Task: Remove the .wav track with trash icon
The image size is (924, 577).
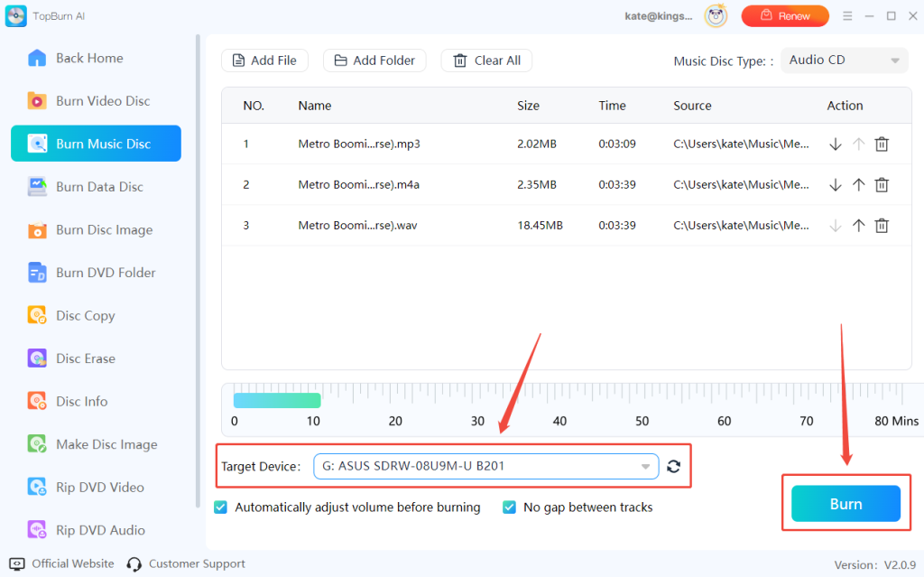Action: [x=882, y=226]
